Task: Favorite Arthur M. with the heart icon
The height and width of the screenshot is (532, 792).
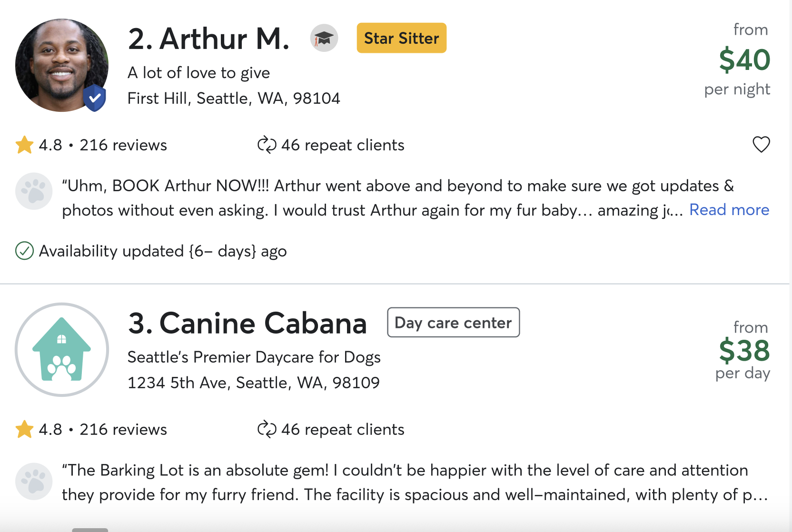Action: (x=761, y=144)
